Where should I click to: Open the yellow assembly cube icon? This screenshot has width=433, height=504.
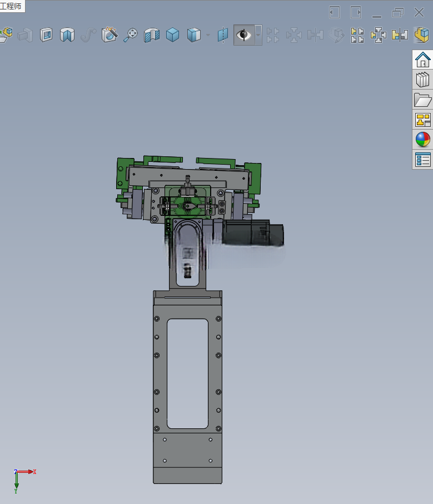coord(421,34)
